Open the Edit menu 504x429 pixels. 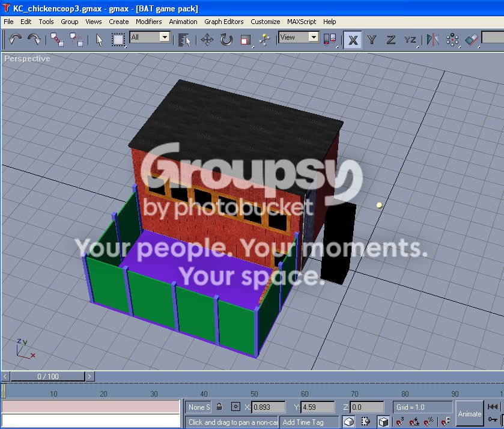pyautogui.click(x=26, y=22)
